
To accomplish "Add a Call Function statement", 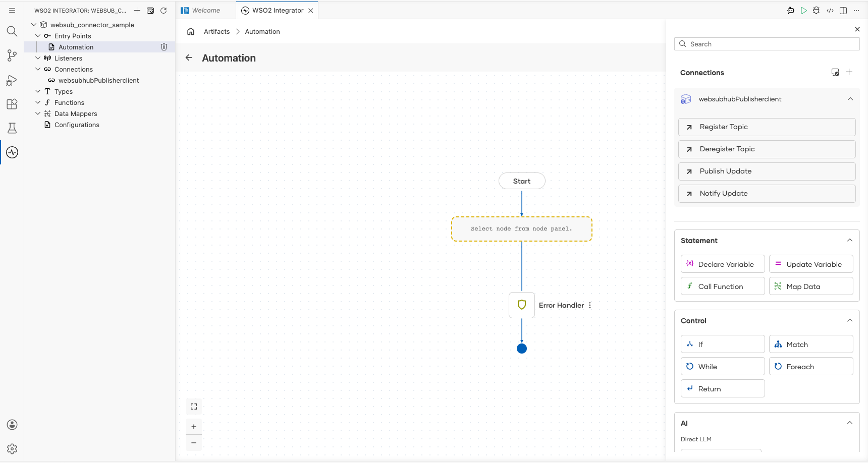I will pos(723,286).
